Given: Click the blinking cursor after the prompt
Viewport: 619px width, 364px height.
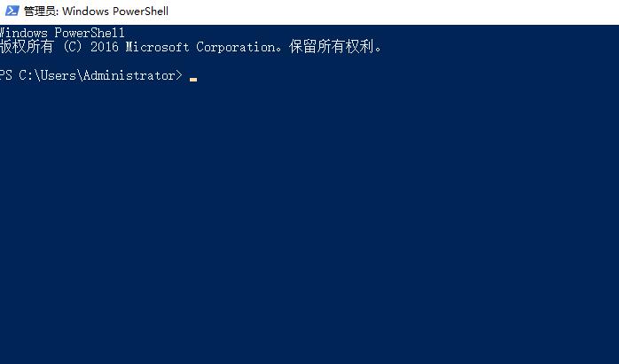Looking at the screenshot, I should [193, 79].
